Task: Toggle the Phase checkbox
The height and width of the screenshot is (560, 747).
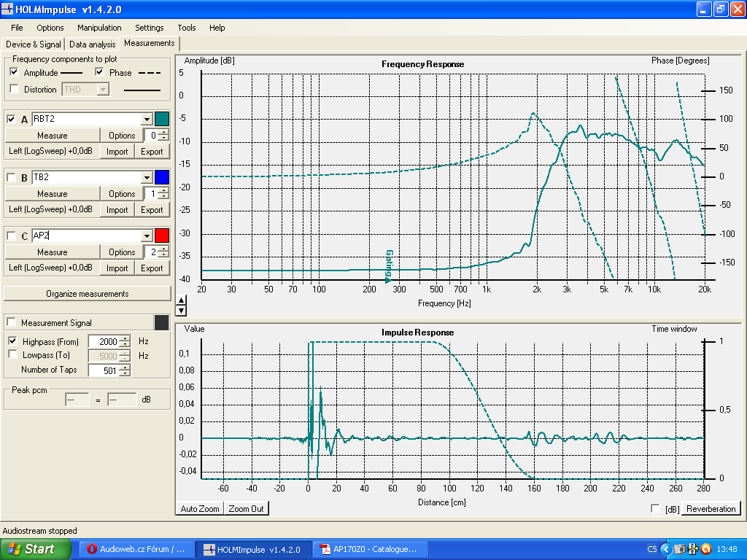Action: click(x=99, y=72)
